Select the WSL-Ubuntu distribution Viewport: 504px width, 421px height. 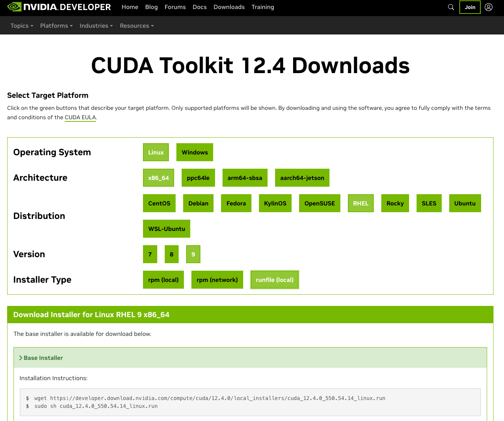167,229
